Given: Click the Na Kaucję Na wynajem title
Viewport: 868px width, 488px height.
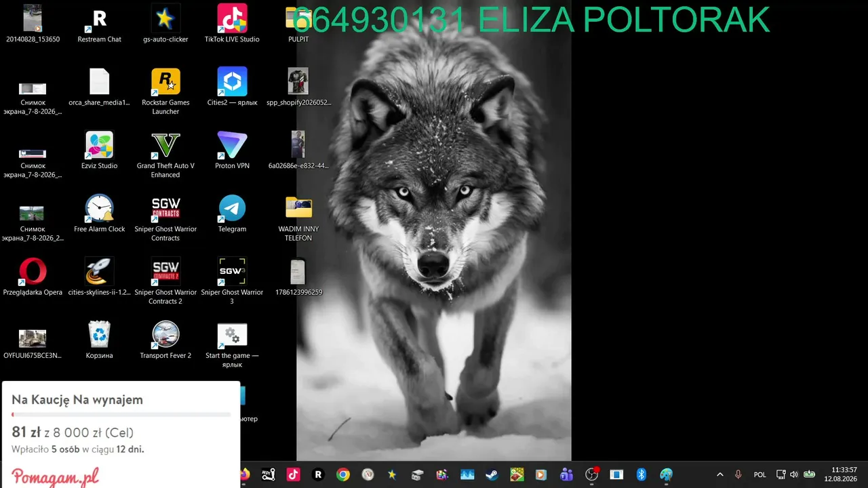Looking at the screenshot, I should pyautogui.click(x=77, y=400).
